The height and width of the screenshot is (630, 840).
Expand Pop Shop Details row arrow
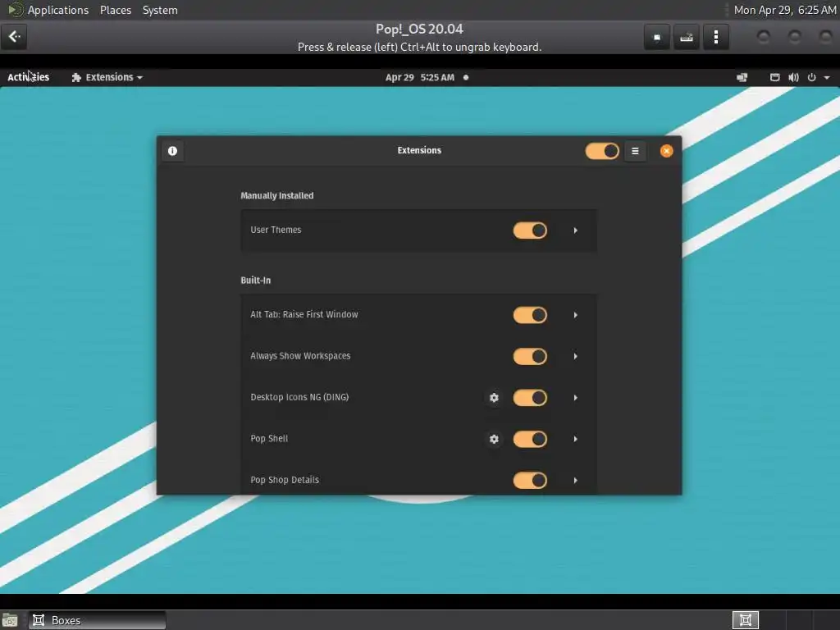tap(575, 480)
